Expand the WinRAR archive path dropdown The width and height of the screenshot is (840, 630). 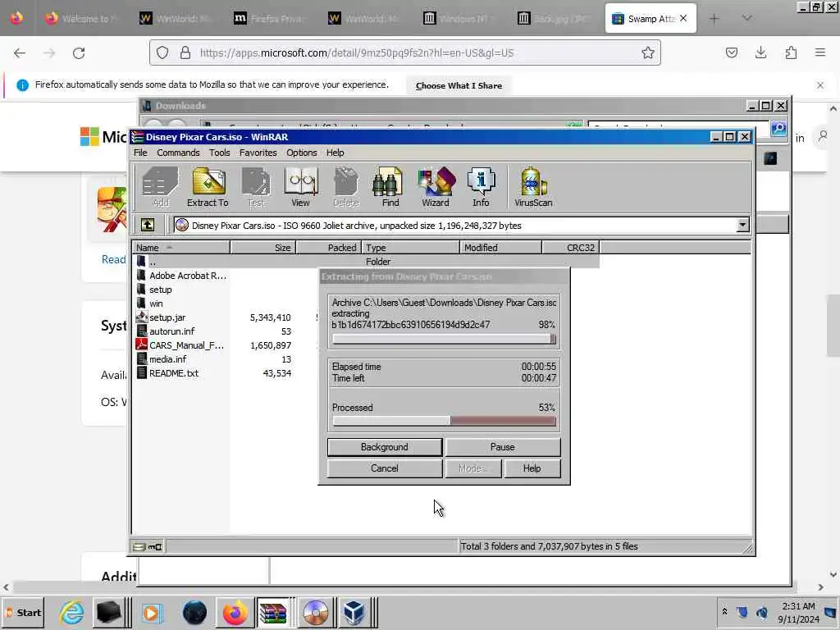click(x=742, y=225)
